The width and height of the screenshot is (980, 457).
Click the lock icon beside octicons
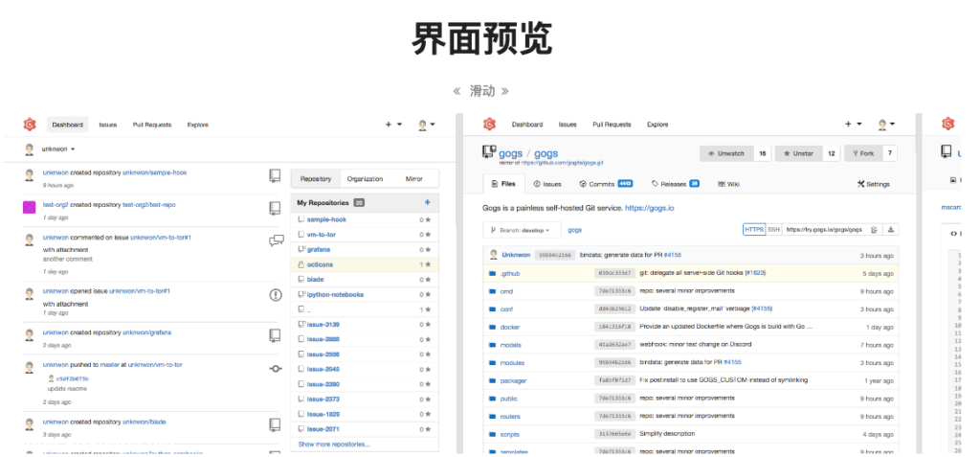[301, 264]
